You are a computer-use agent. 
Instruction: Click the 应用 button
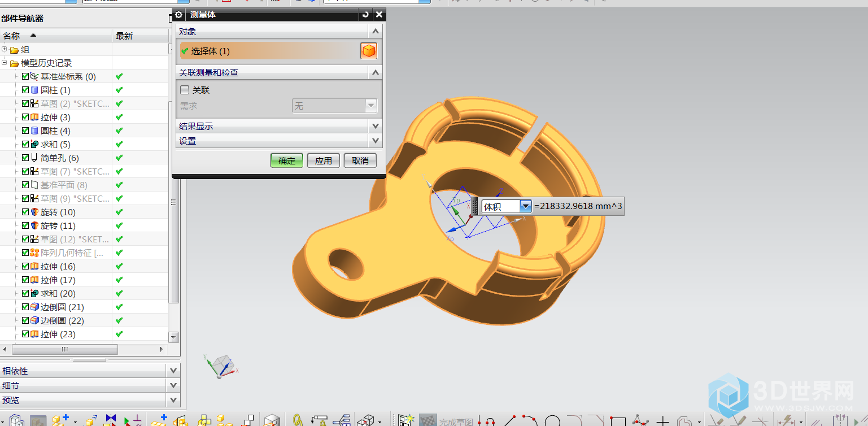coord(324,160)
